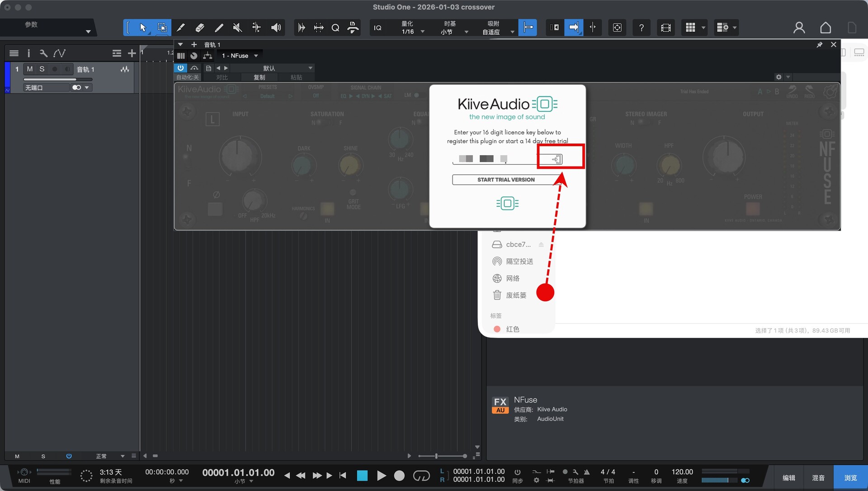
Task: Select the Listen speaker tool
Action: 276,28
